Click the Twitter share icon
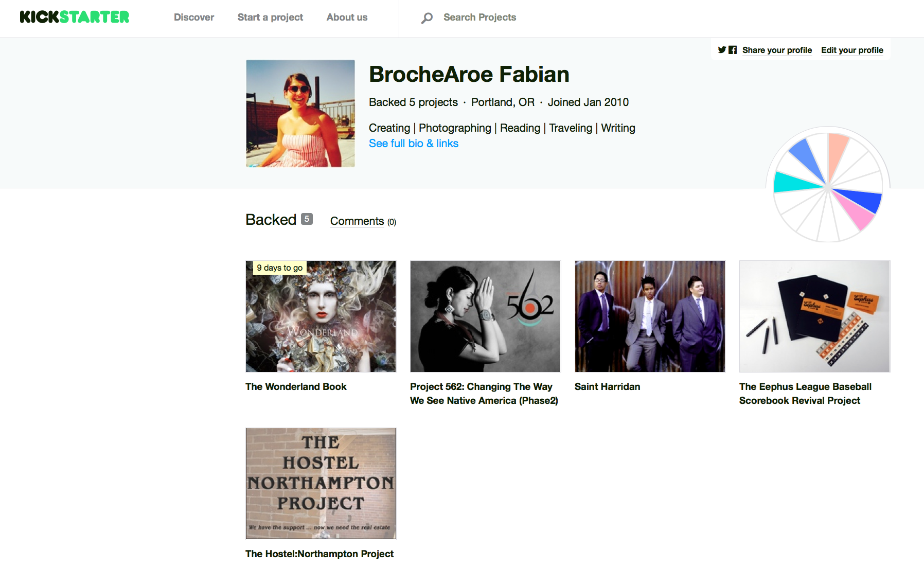Screen dimensions: 924x567 [x=722, y=50]
